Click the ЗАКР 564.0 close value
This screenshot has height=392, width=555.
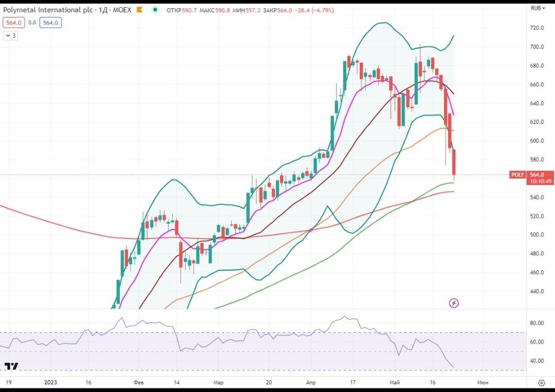click(277, 10)
